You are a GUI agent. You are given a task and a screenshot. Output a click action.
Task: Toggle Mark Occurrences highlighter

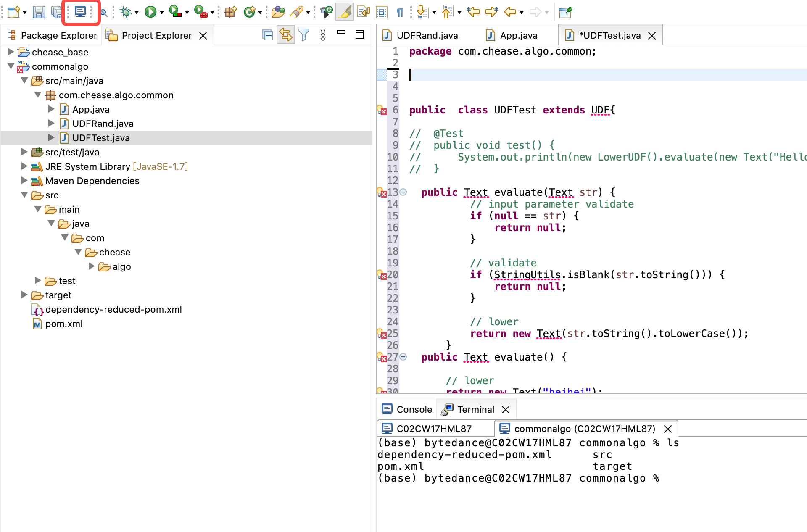pos(345,12)
